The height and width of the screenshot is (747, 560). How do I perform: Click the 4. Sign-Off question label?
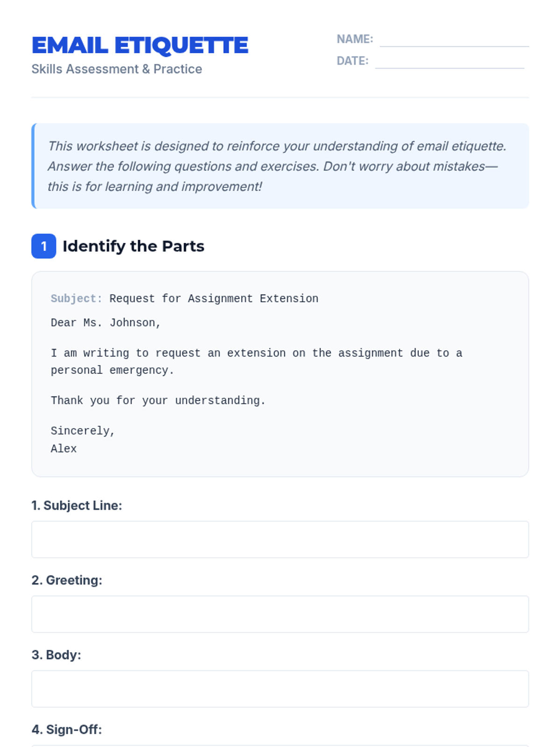[67, 730]
